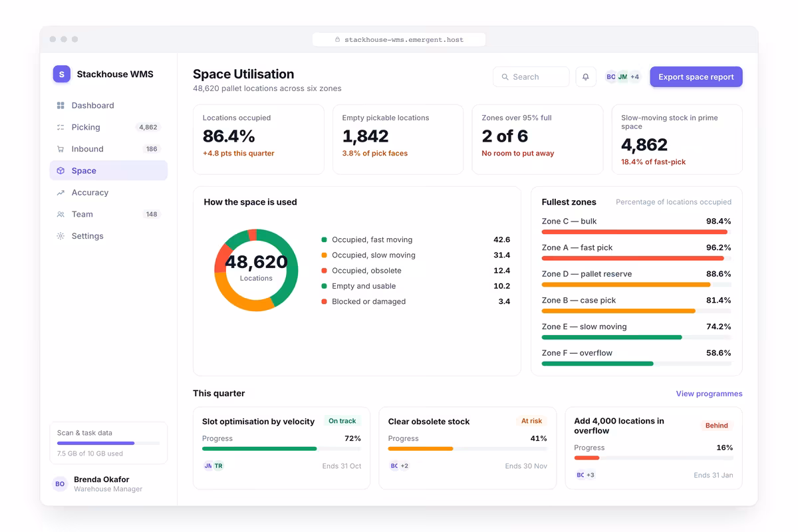Click the Team people icon
Screen dimensions: 798x532
(61, 214)
